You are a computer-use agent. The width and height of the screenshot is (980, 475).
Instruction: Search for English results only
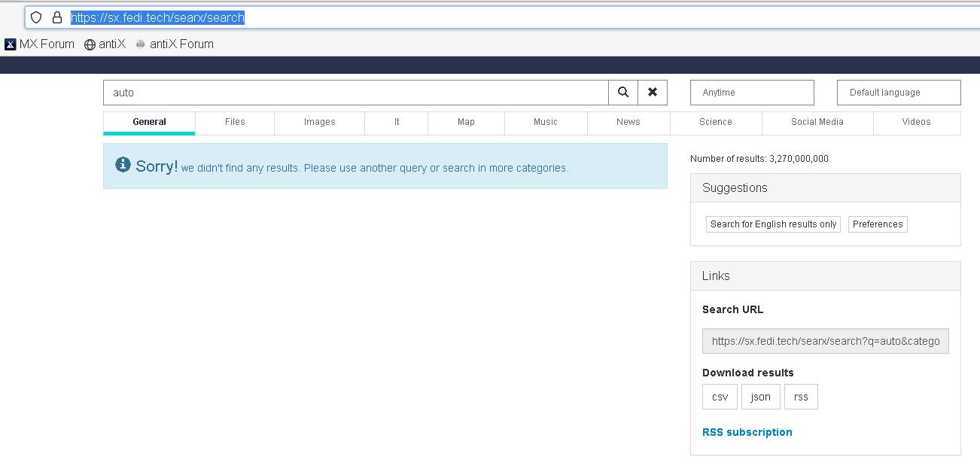(x=772, y=224)
